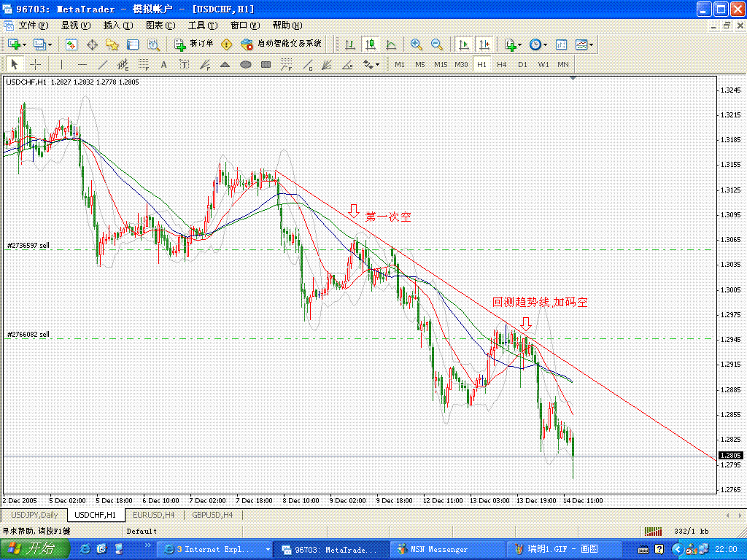747x560 pixels.
Task: Select the ellipse shape tool
Action: pos(245,64)
